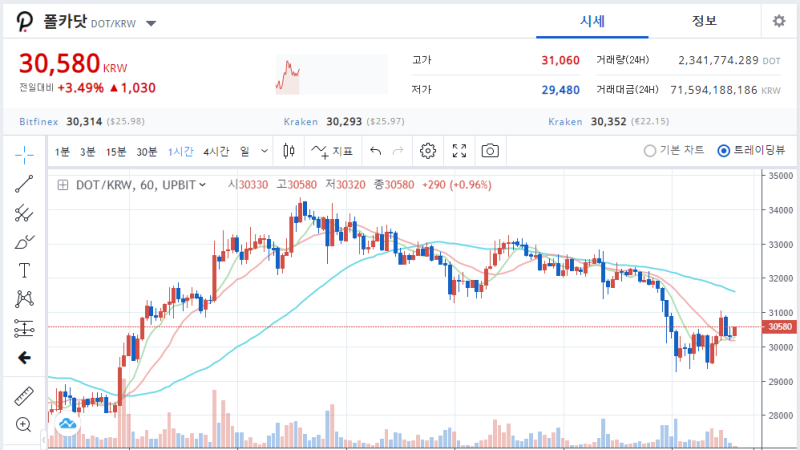800x450 pixels.
Task: Click the +3.49% daily change value
Action: pos(81,88)
